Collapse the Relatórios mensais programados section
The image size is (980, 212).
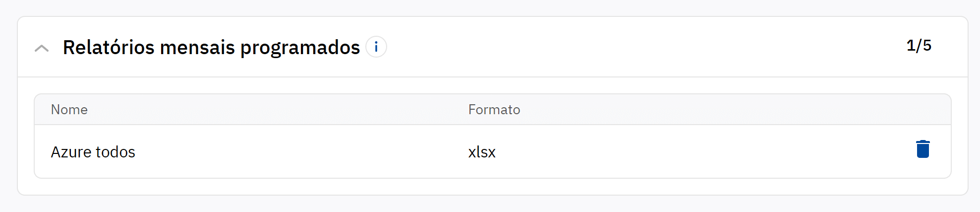(x=42, y=48)
